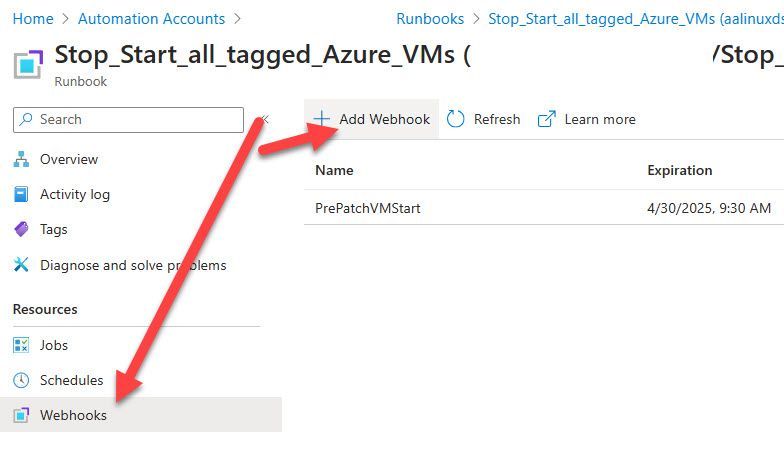The height and width of the screenshot is (449, 784).
Task: Click the Diagnose and solve problems icon
Action: click(21, 265)
